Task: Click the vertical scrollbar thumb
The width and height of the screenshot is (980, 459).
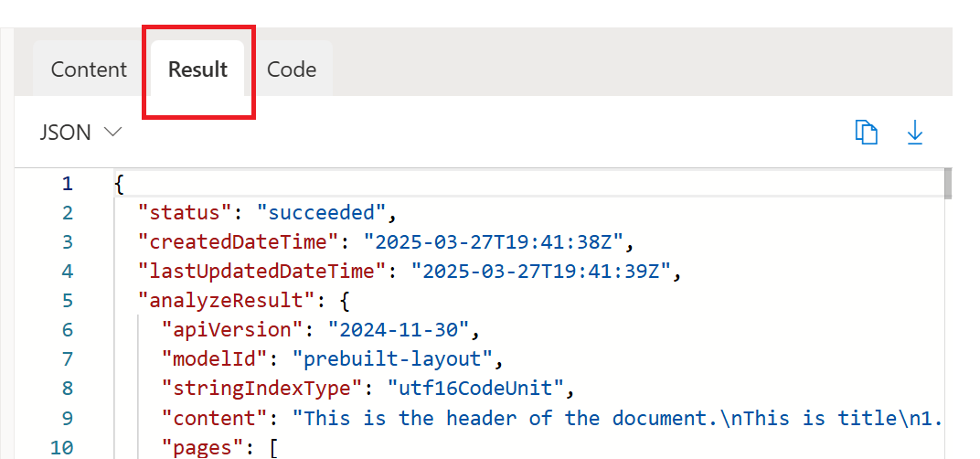Action: pos(948,183)
